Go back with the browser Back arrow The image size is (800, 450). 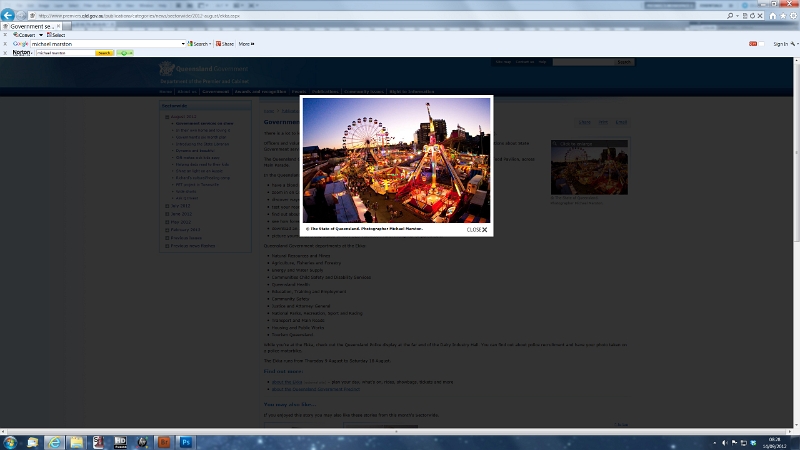click(x=8, y=15)
